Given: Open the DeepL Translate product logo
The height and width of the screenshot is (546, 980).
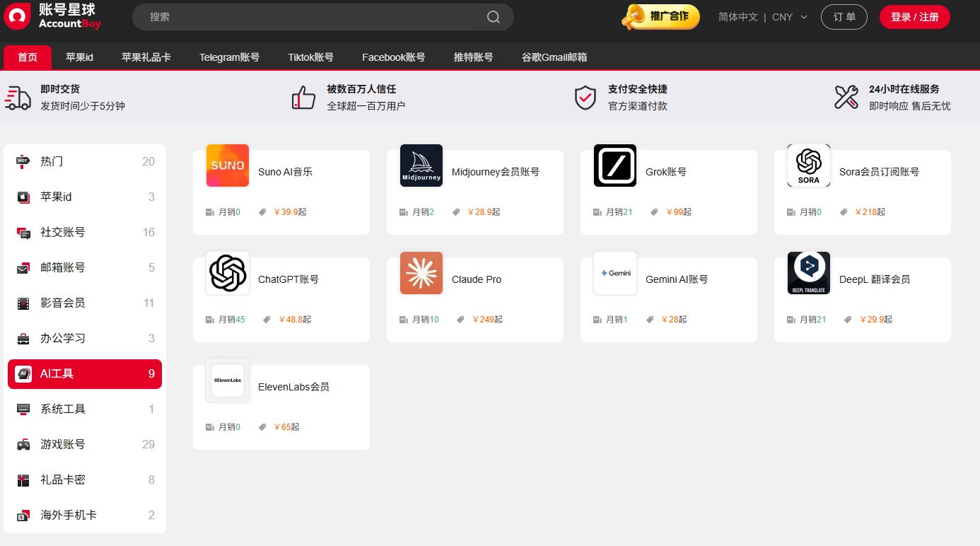Looking at the screenshot, I should [809, 273].
